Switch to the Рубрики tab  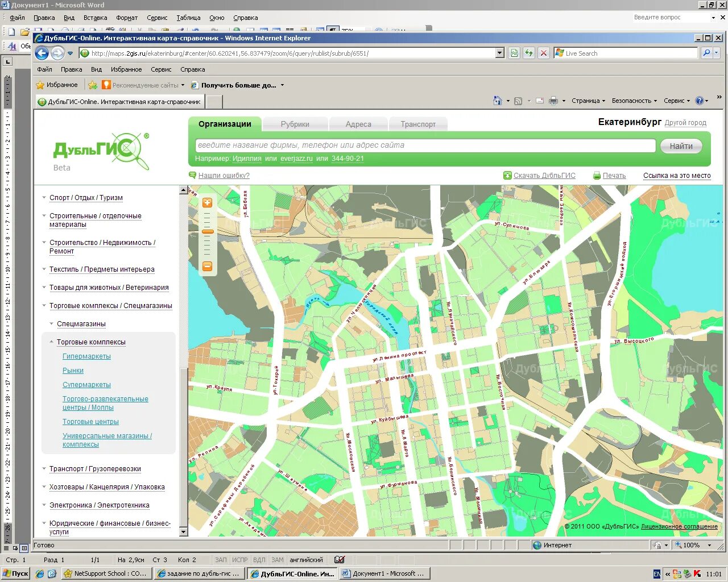pyautogui.click(x=295, y=124)
